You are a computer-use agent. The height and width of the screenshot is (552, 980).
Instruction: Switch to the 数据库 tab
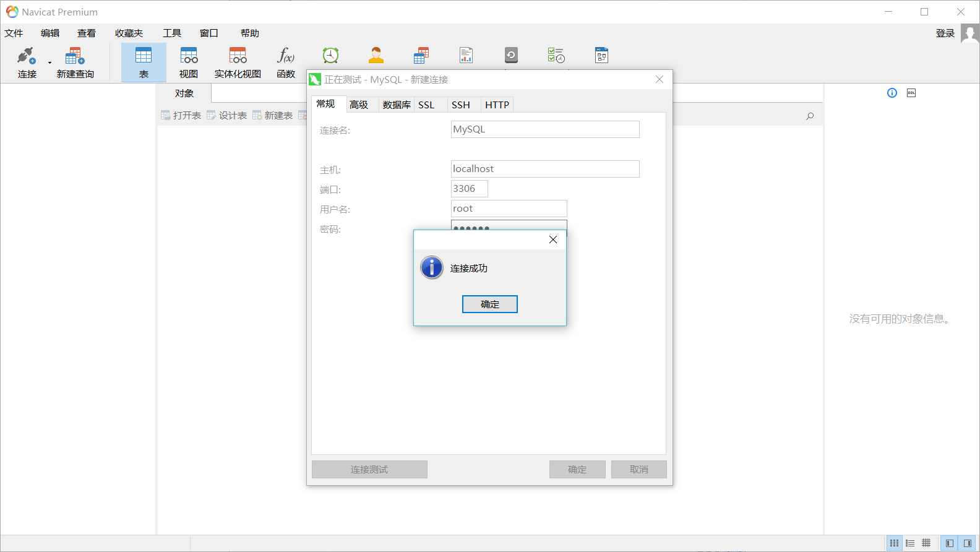coord(397,105)
